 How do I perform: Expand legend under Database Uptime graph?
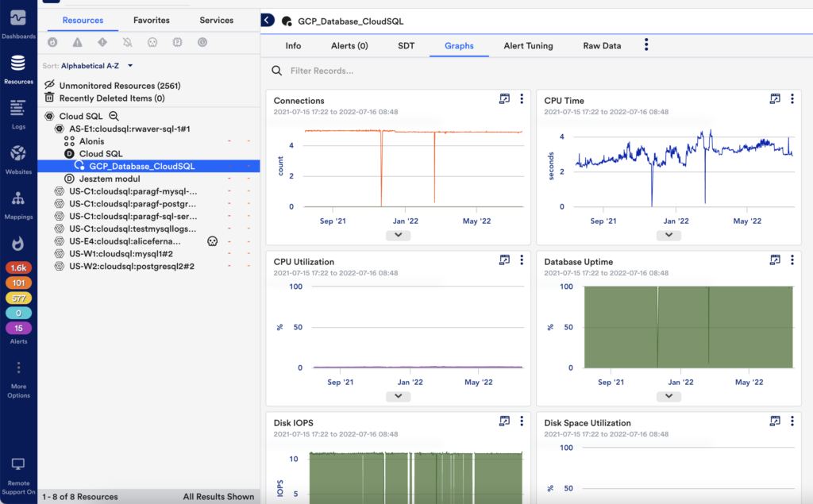coord(669,396)
